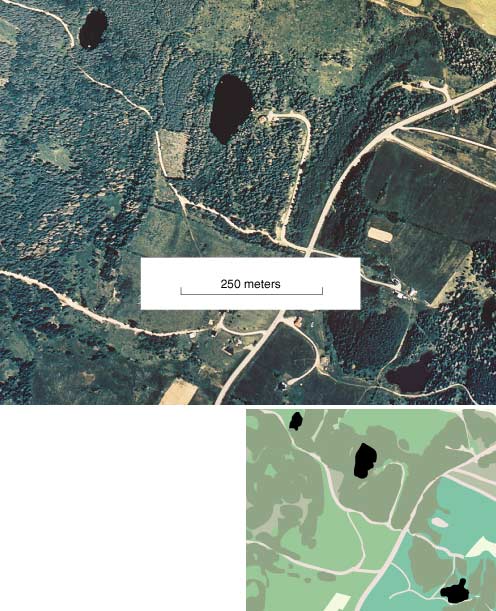
Task: Click the '250 meters' scale label
Action: point(250,284)
